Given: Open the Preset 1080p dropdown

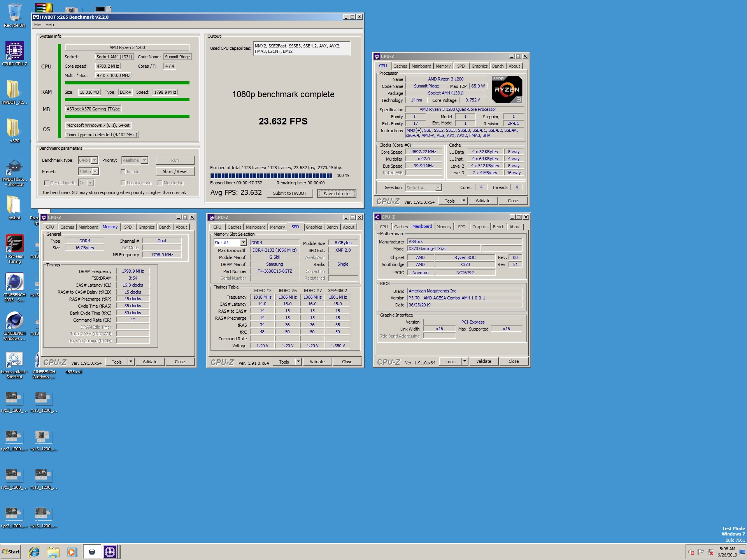Looking at the screenshot, I should (x=88, y=171).
